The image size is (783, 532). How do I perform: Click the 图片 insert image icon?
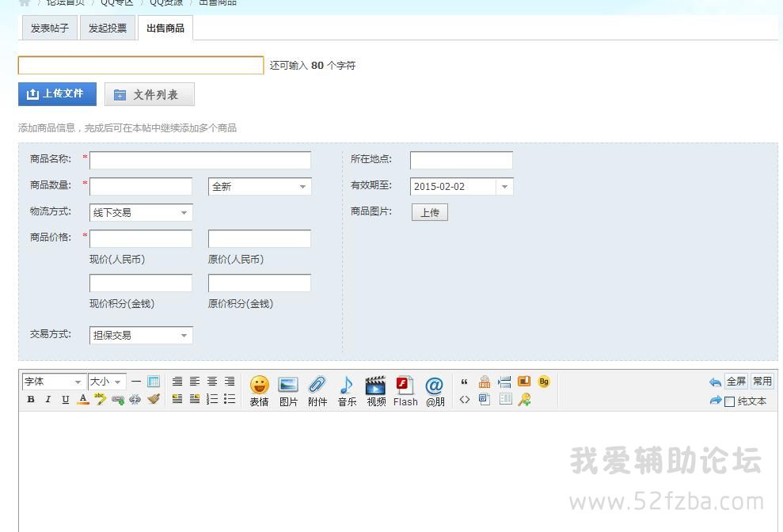pyautogui.click(x=288, y=391)
